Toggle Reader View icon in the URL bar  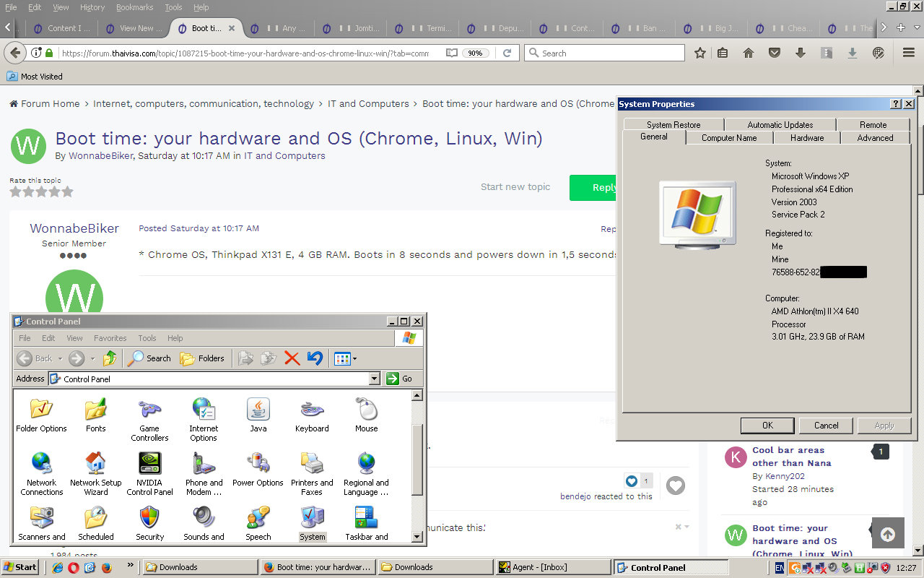452,53
